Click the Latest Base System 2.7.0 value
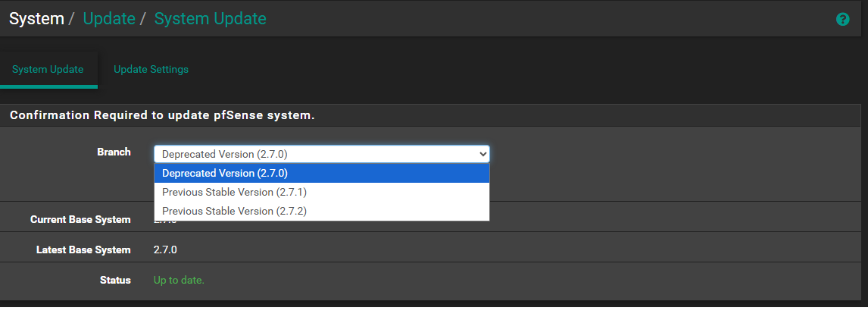 point(165,250)
